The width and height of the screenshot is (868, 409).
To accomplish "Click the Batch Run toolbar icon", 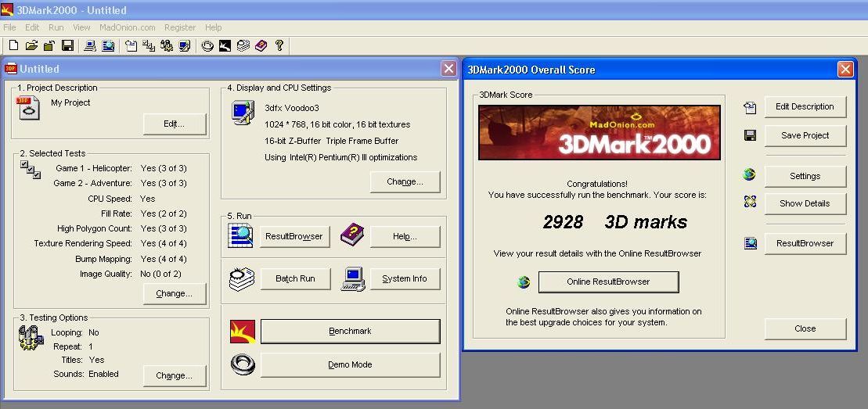I will point(243,46).
